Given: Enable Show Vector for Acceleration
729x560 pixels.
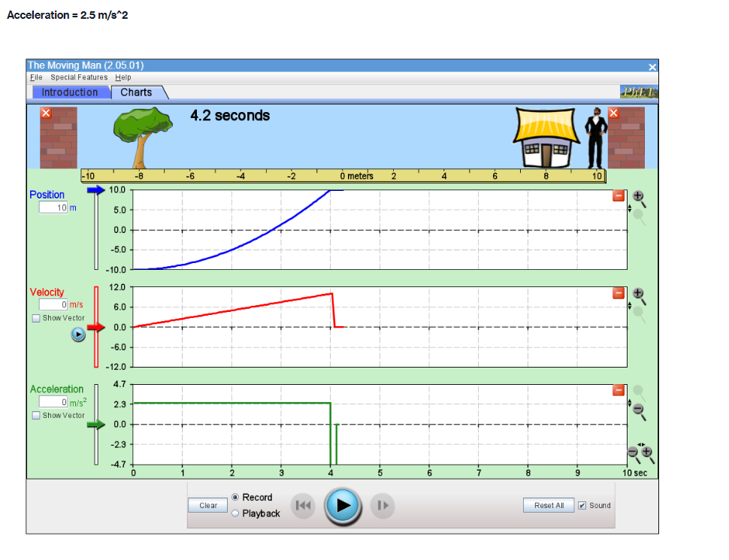Looking at the screenshot, I should click(x=35, y=416).
